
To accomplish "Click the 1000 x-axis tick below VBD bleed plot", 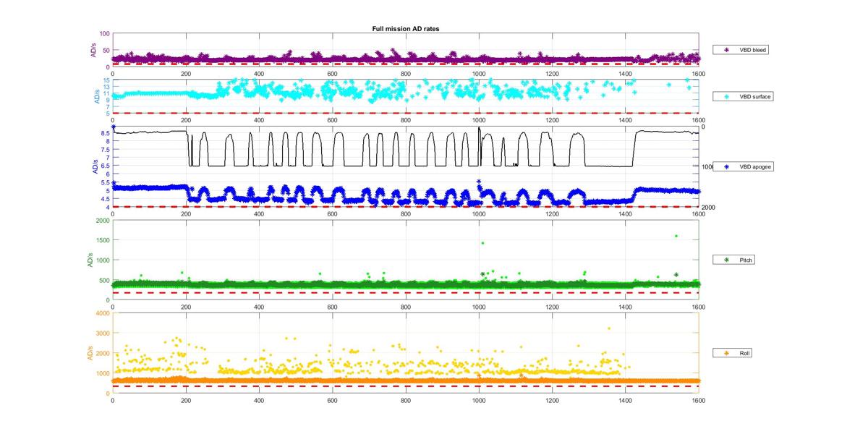I will point(479,73).
